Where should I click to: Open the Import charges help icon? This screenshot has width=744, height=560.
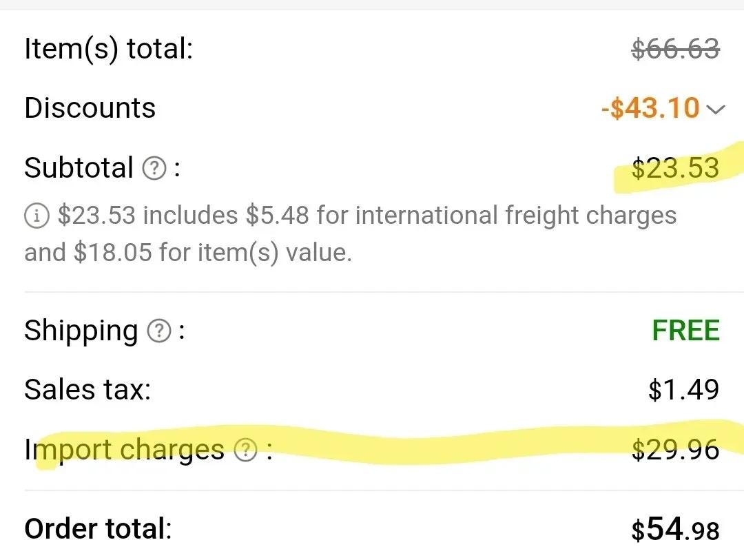246,449
